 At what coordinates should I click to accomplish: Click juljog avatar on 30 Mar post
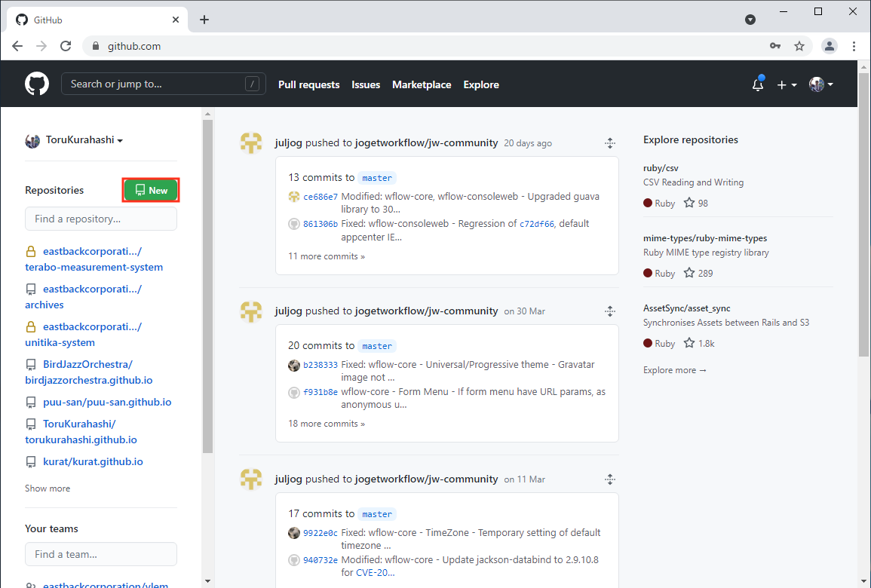click(x=251, y=311)
